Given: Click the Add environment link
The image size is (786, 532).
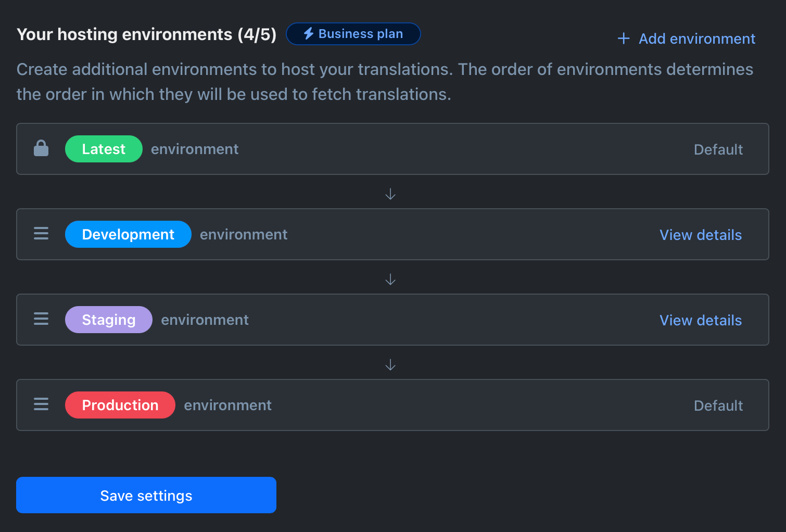Looking at the screenshot, I should point(696,39).
